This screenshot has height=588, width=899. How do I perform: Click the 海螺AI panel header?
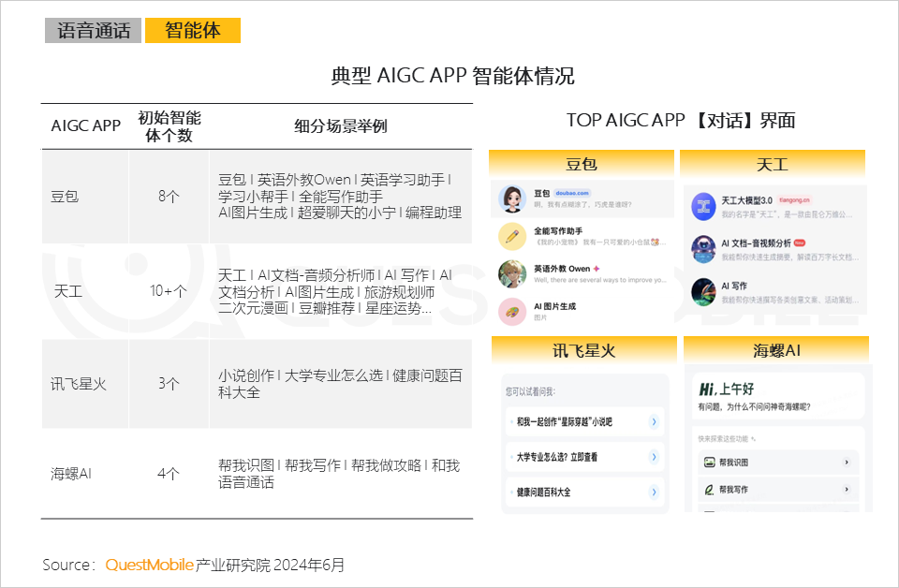point(776,350)
